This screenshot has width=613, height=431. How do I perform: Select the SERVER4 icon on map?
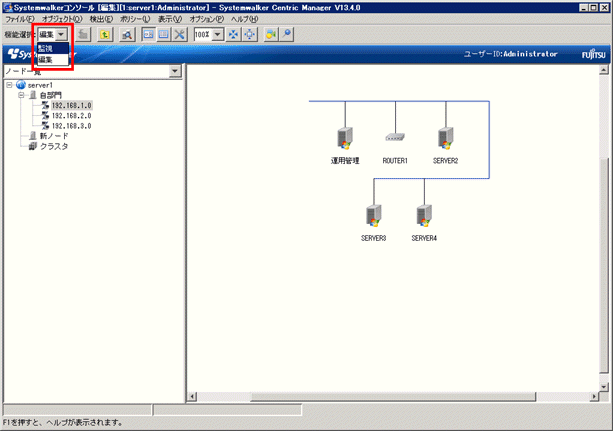[x=424, y=216]
